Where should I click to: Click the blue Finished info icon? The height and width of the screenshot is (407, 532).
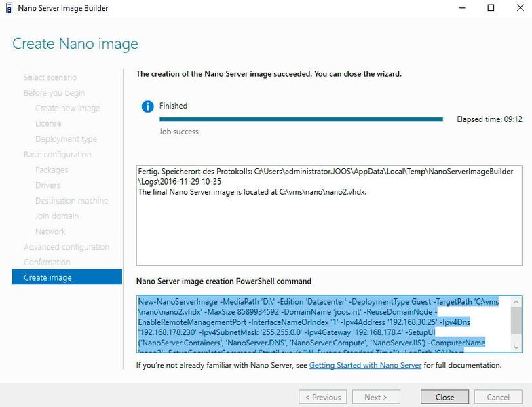[148, 106]
